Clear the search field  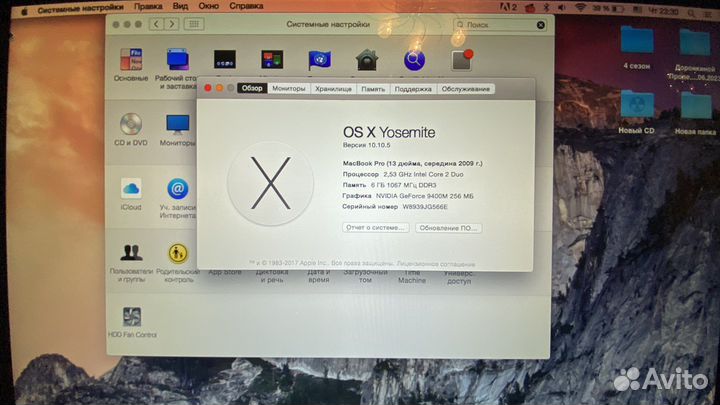[541, 25]
